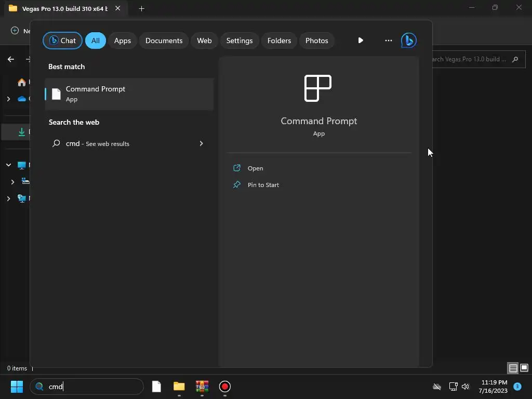Click the Open action arrow icon
This screenshot has width=532, height=399.
point(237,168)
